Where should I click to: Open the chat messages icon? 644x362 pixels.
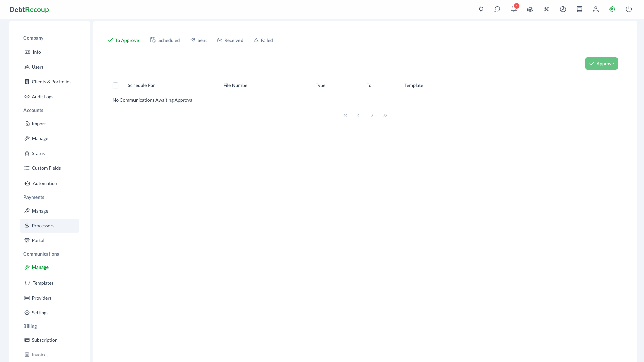point(497,9)
